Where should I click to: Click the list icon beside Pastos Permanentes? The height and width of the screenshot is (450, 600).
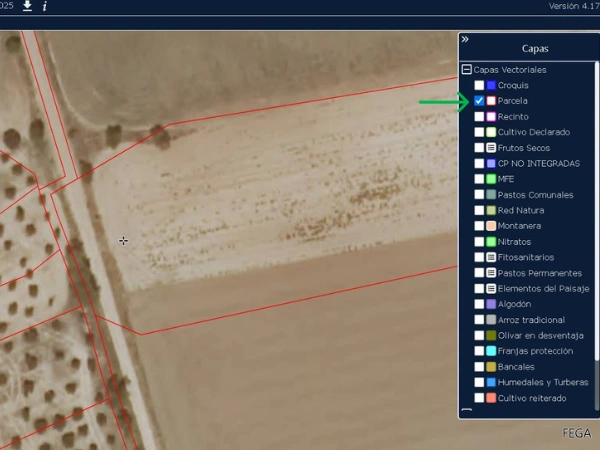point(491,273)
